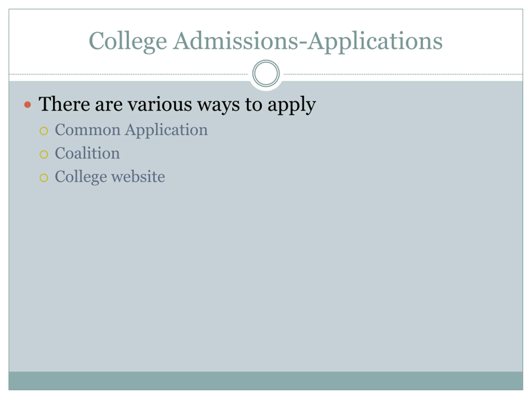Click the College website sub-item text

coord(110,177)
